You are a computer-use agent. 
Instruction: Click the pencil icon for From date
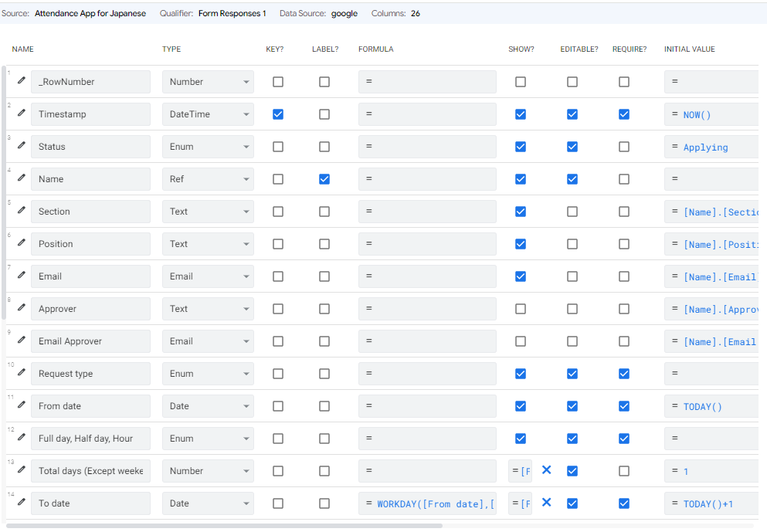tap(21, 405)
